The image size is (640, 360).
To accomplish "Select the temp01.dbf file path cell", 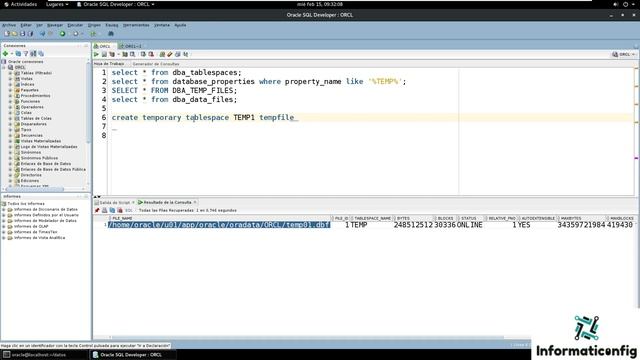I will click(219, 225).
